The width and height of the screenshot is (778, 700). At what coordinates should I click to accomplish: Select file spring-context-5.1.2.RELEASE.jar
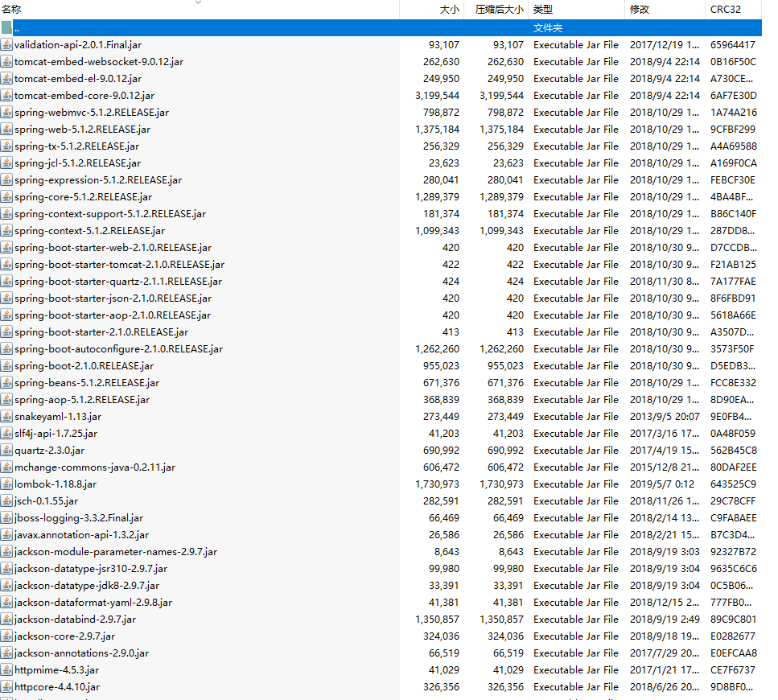pyautogui.click(x=90, y=231)
